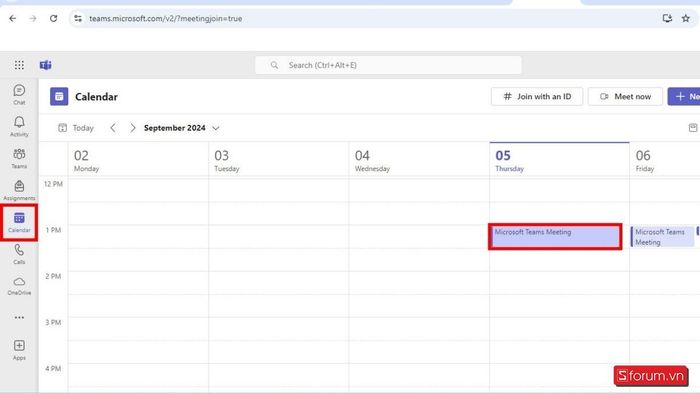Open the OneDrive cloud icon
Screen dimensions: 700x394
(x=19, y=286)
